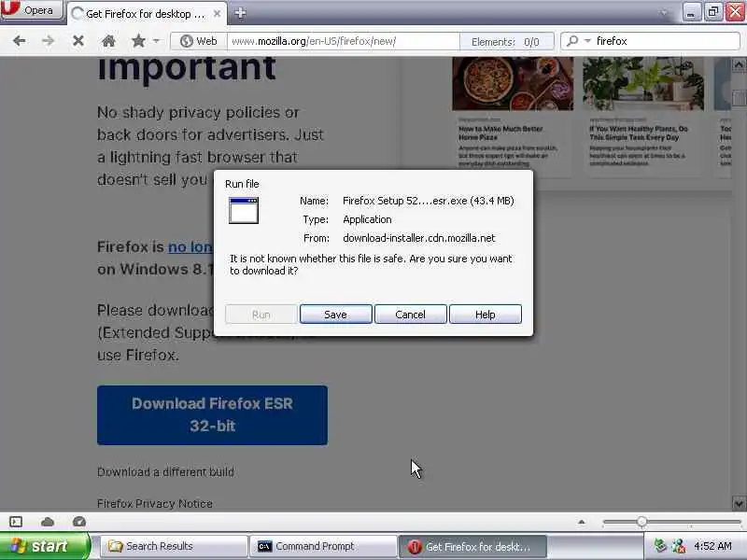Viewport: 747px width, 560px height.
Task: Click Opera Turbo status bar icon
Action: tap(79, 522)
